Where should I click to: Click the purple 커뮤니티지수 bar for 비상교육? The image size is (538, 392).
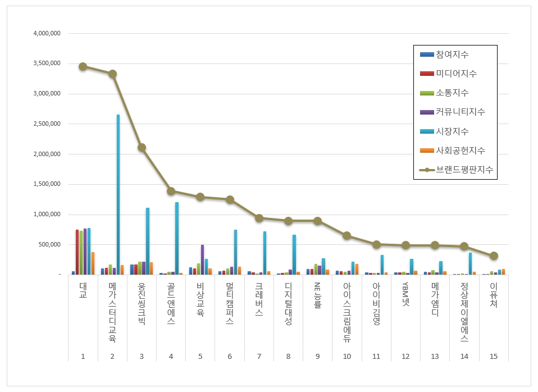click(x=202, y=259)
